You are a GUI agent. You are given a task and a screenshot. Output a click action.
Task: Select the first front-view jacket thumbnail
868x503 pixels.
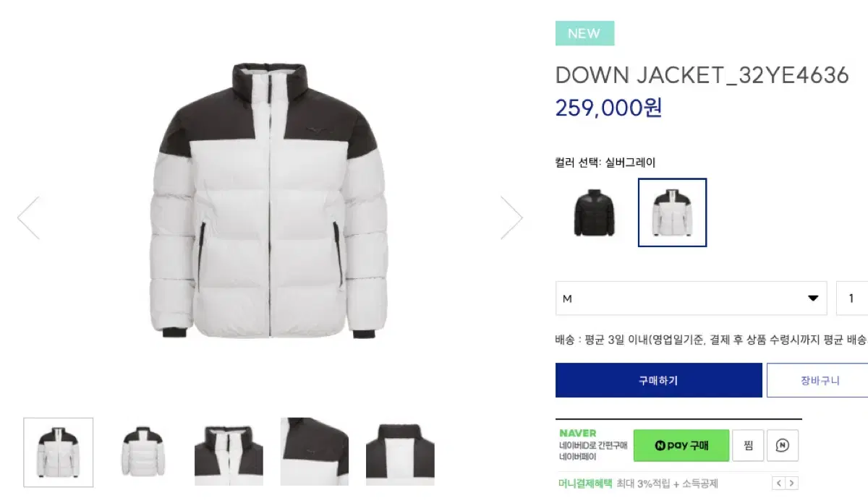pyautogui.click(x=58, y=452)
